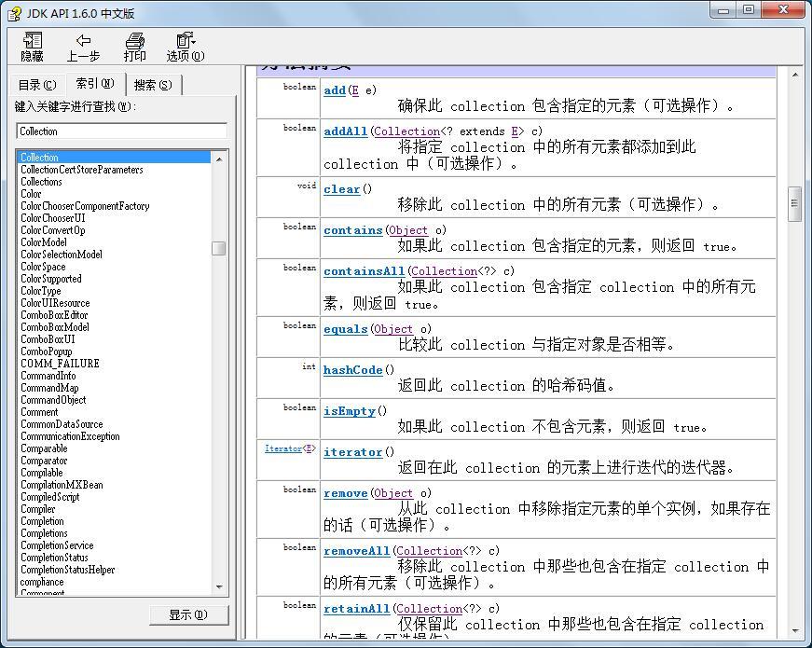
Task: Select Color entry in the index list
Action: (x=31, y=194)
